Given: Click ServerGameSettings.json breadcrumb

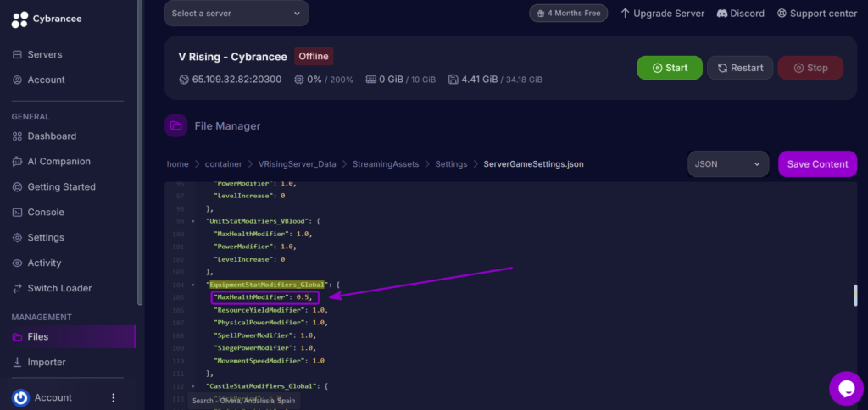Looking at the screenshot, I should point(533,164).
